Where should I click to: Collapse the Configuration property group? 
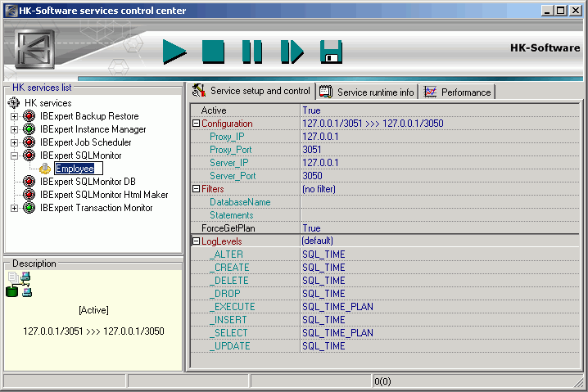196,124
